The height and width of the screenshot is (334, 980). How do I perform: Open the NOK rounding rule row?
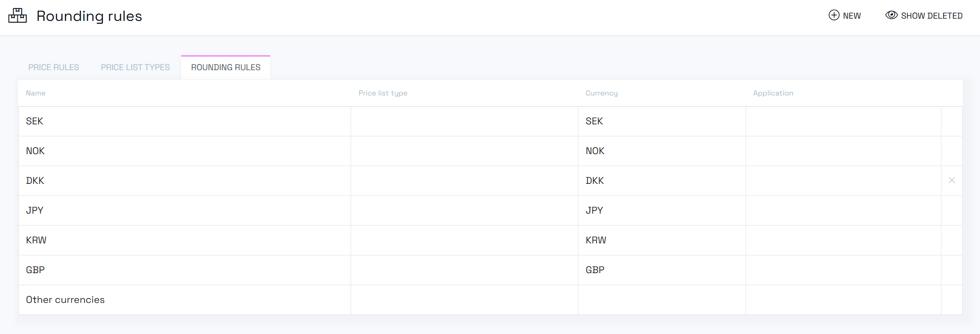[36, 151]
